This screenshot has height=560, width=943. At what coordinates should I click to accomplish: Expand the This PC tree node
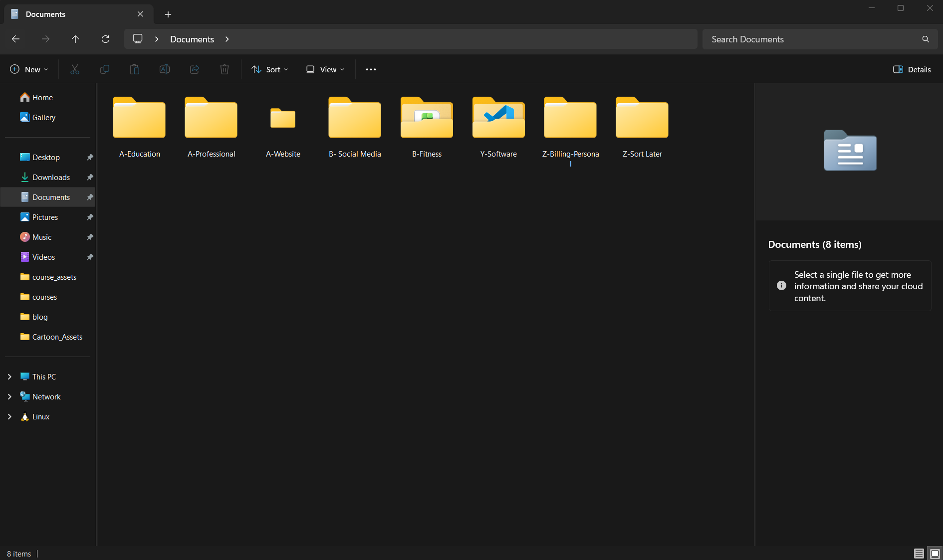[9, 376]
